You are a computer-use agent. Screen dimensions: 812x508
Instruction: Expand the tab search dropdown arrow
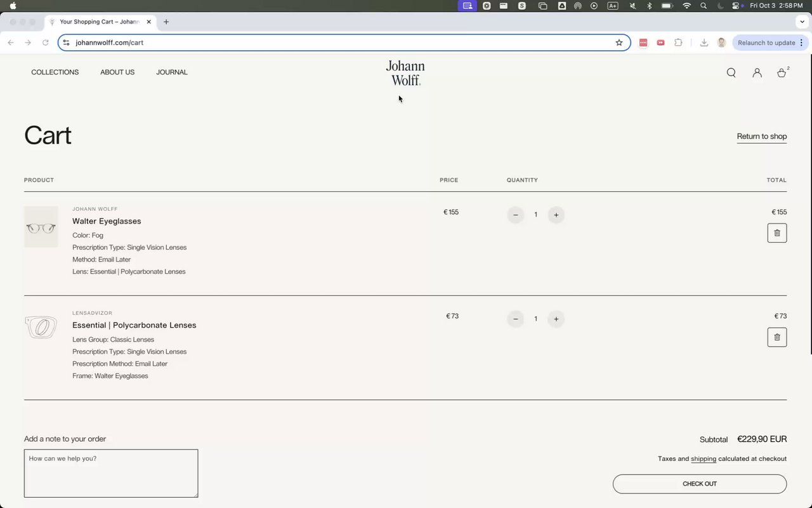(802, 22)
